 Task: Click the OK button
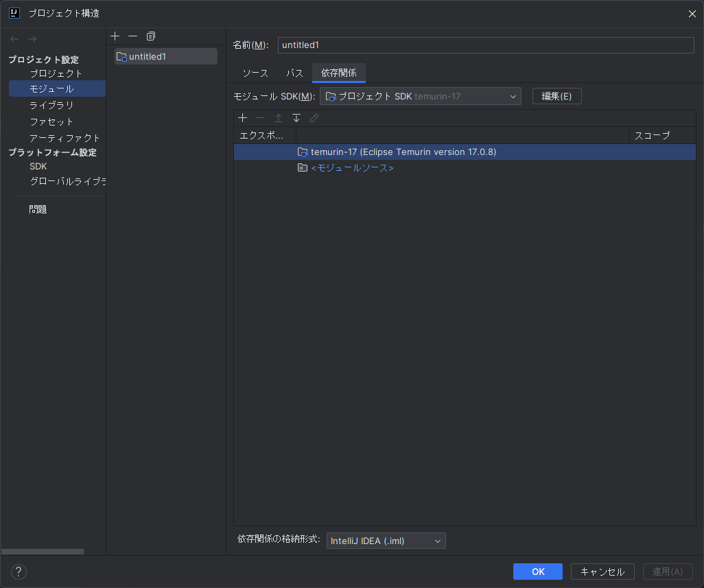coord(538,572)
